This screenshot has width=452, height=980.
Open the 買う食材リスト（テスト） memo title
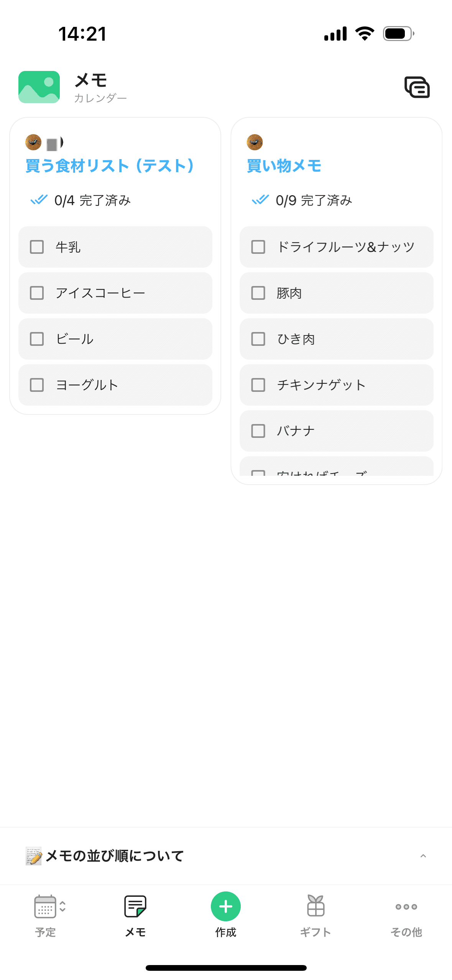point(110,166)
